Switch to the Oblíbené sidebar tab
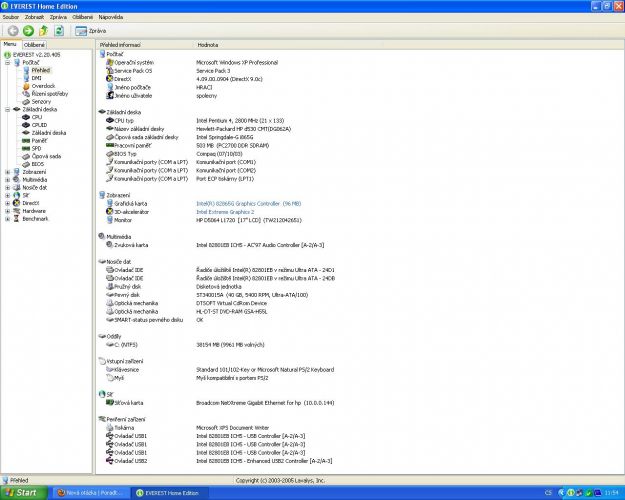 coord(34,45)
